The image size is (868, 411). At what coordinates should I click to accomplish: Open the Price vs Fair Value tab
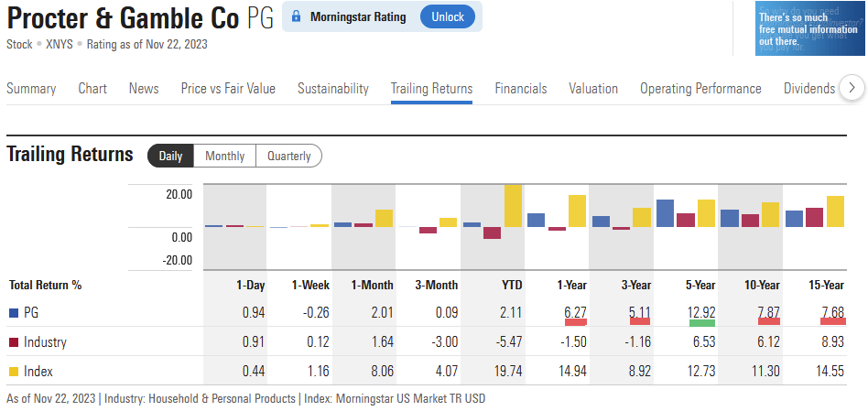click(228, 89)
